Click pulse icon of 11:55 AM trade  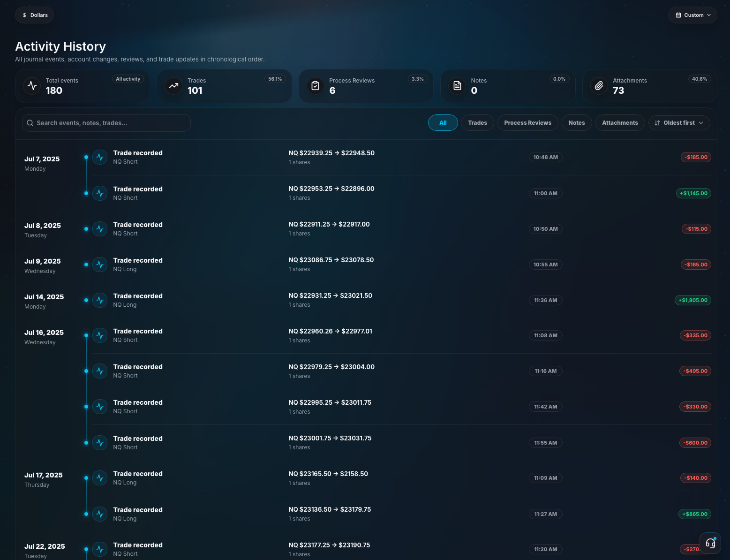point(100,443)
